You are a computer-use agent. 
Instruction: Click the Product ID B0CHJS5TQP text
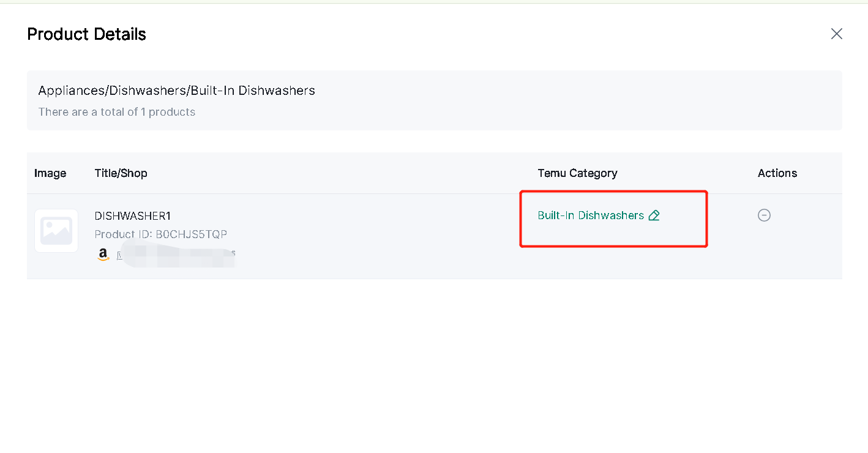[x=161, y=234]
